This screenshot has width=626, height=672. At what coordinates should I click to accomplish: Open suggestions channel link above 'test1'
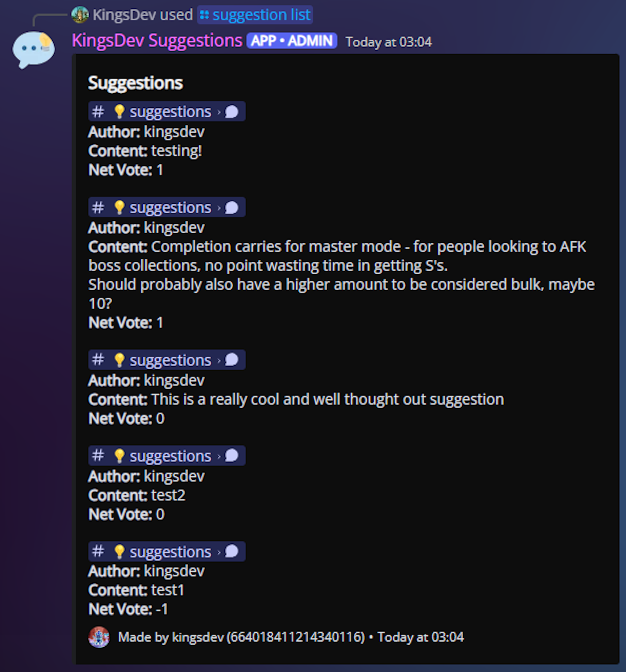pos(167,552)
